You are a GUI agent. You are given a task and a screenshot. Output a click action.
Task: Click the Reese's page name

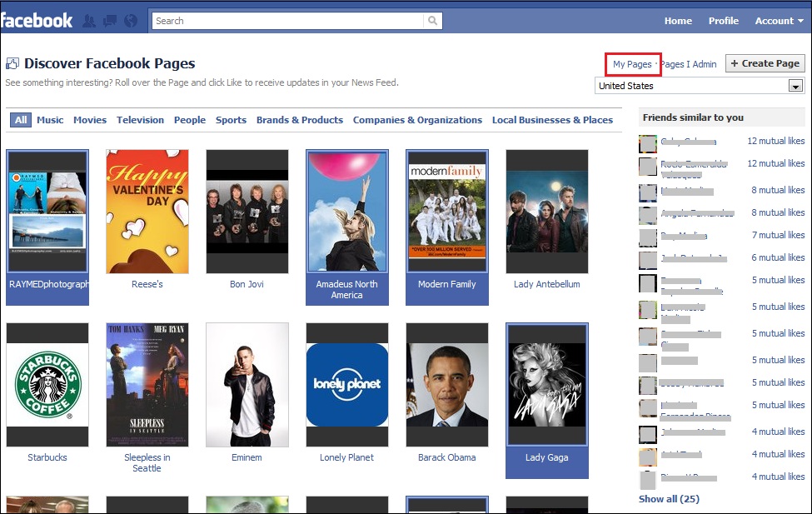[147, 284]
